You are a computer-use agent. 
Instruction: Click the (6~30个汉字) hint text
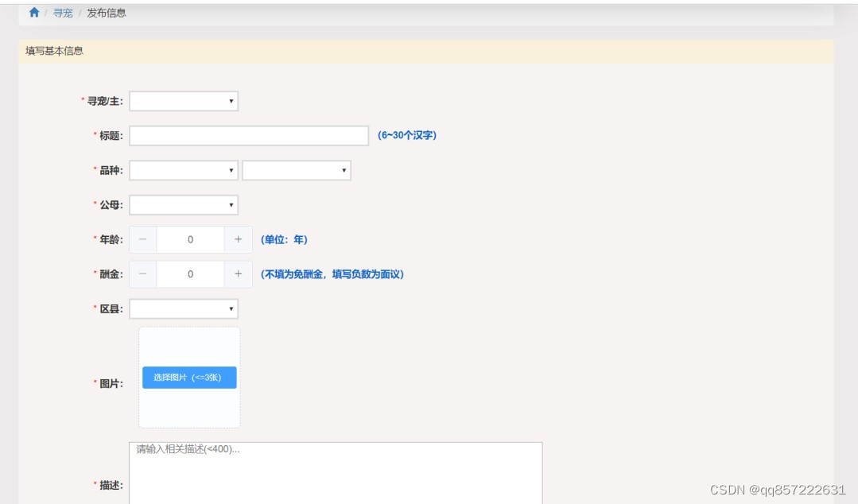[x=407, y=135]
